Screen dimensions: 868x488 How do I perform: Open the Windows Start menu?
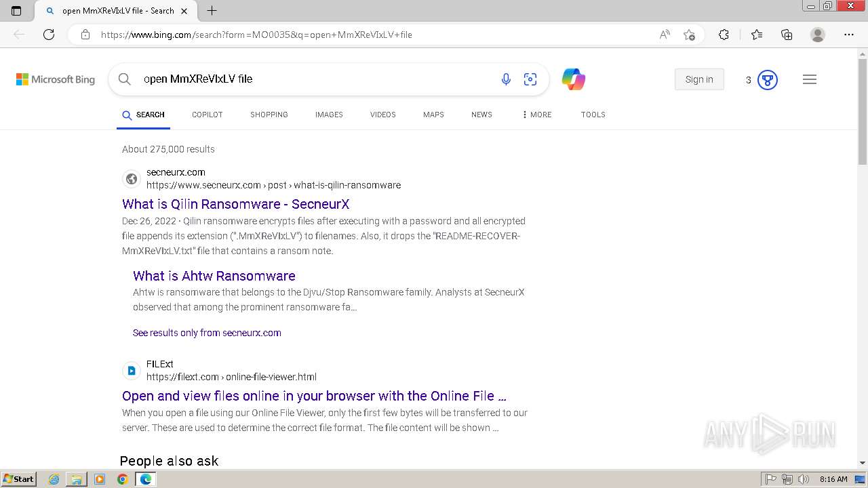[19, 479]
